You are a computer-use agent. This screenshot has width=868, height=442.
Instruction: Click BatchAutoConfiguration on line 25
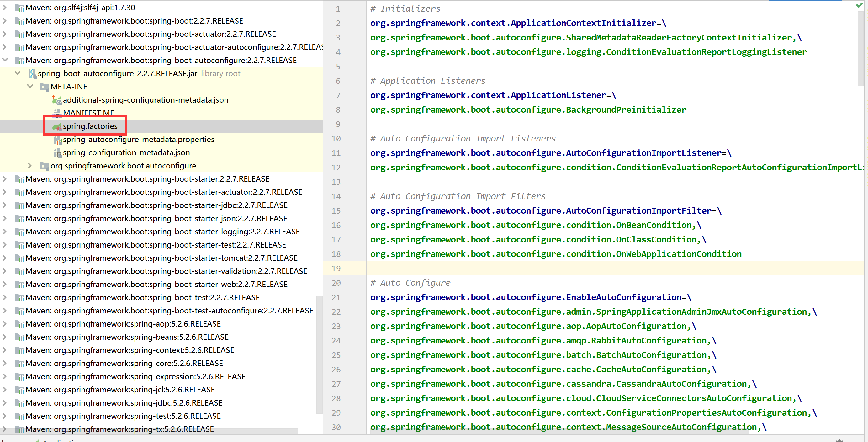tap(651, 355)
